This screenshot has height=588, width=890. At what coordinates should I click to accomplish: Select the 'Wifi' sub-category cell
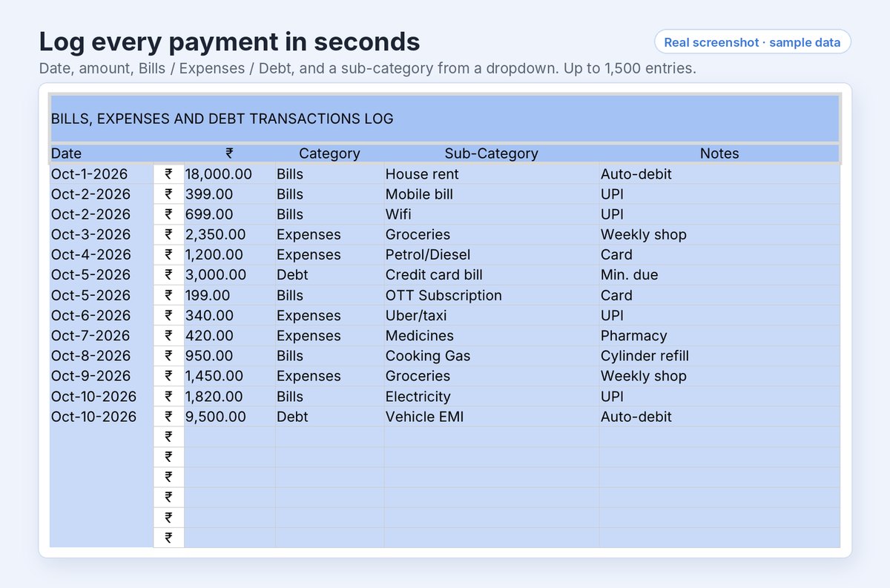(492, 214)
